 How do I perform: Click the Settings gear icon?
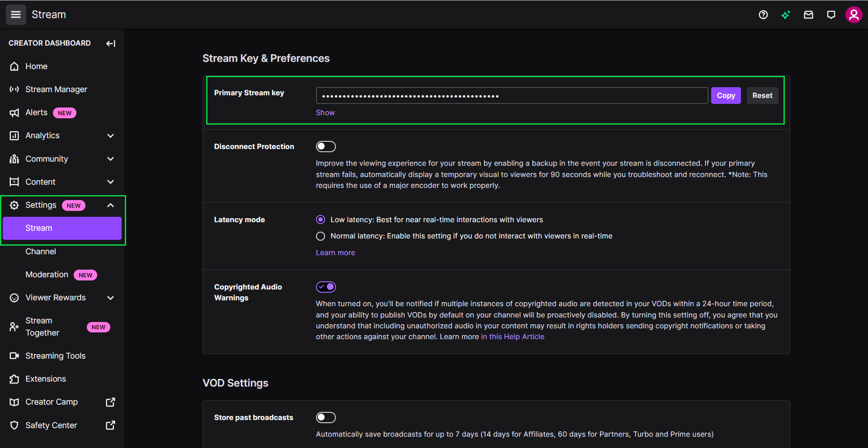14,205
